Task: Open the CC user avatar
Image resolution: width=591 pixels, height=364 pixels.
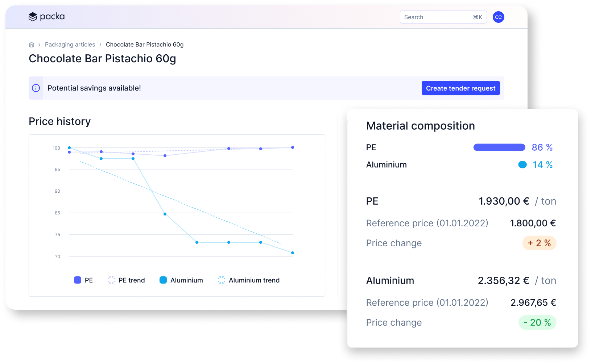Action: coord(499,17)
